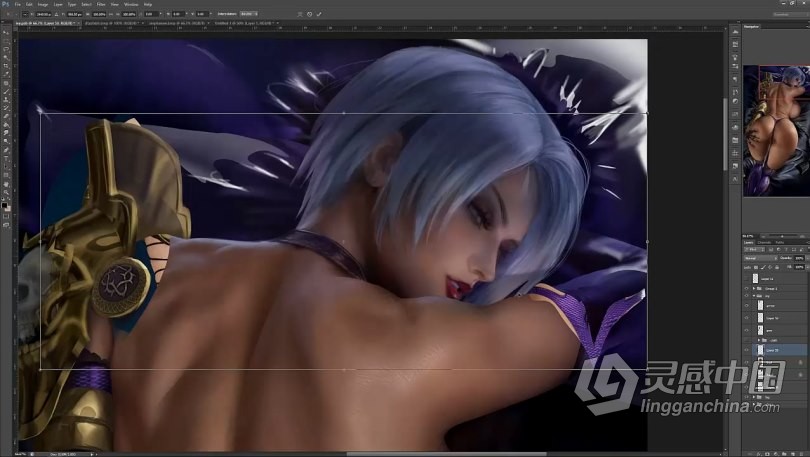Commit the transform with checkmark
This screenshot has width=810, height=457.
tap(319, 14)
